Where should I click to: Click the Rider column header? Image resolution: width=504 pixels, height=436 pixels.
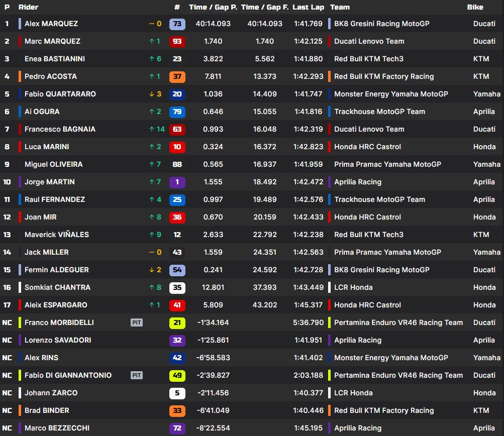(x=28, y=7)
